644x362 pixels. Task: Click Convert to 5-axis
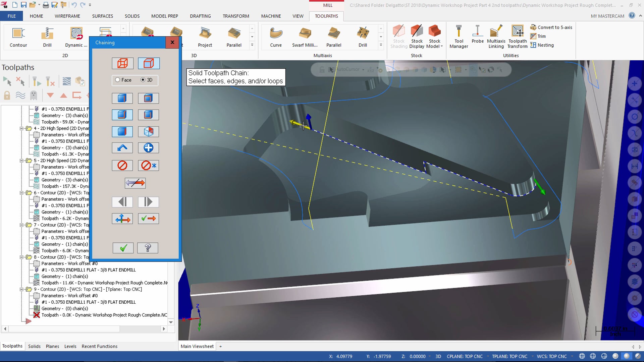(551, 27)
